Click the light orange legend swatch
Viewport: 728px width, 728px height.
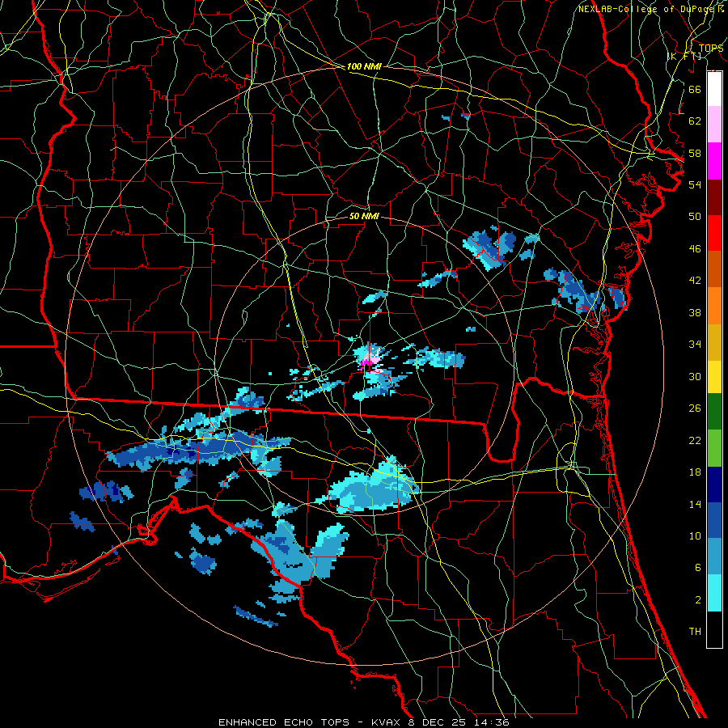(714, 306)
